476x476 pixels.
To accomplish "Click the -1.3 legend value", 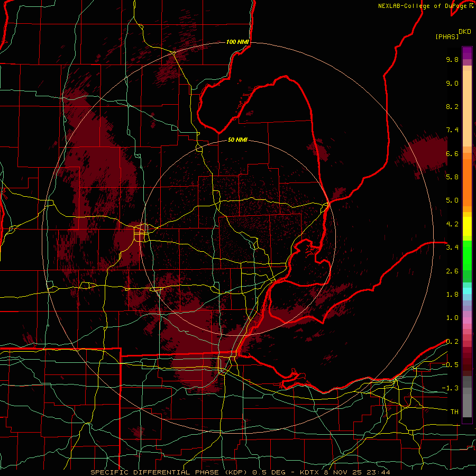I will (x=450, y=388).
